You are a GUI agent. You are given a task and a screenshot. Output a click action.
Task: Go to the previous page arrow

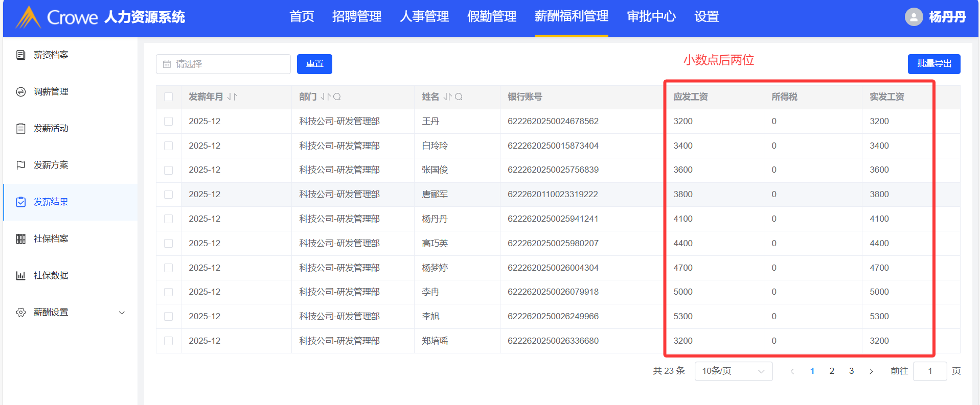coord(792,371)
